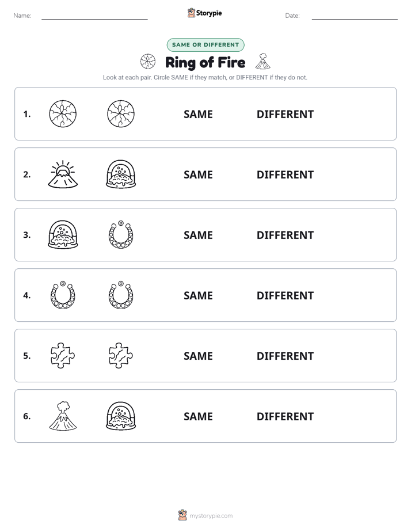The width and height of the screenshot is (411, 532).
Task: Open the mystorypie.com footer link
Action: [x=211, y=516]
